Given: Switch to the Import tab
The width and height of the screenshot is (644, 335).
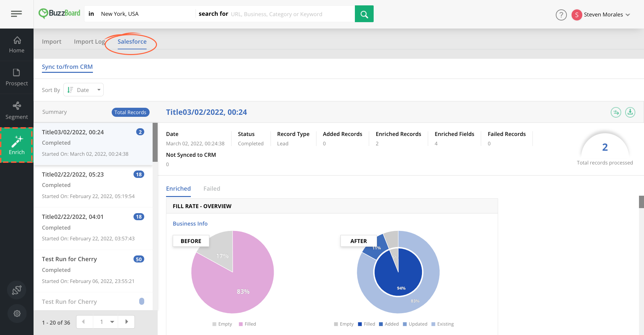Looking at the screenshot, I should [x=52, y=42].
